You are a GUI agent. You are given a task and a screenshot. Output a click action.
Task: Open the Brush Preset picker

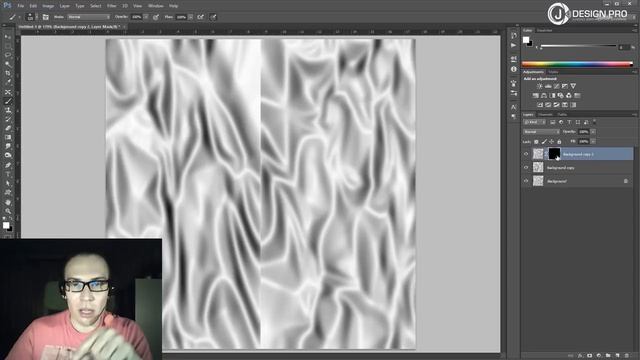pos(31,17)
